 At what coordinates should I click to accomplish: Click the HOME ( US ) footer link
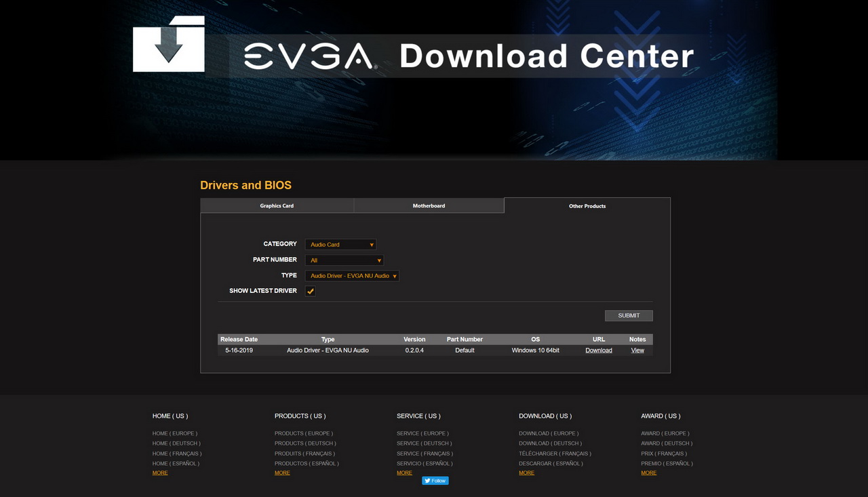[170, 416]
